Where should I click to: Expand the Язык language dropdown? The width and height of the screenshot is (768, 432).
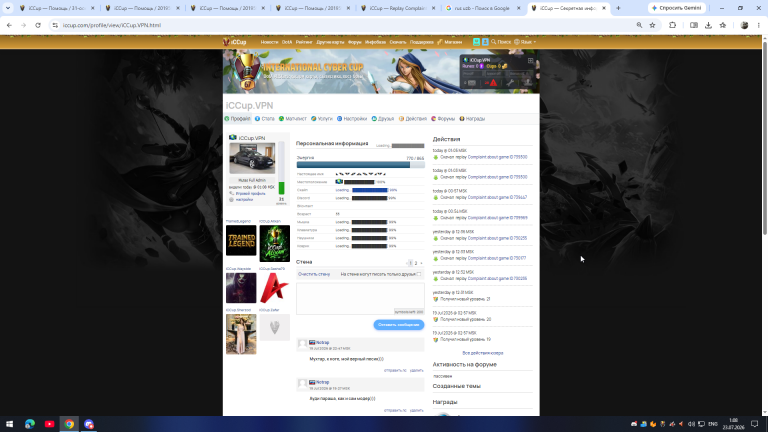tap(525, 42)
